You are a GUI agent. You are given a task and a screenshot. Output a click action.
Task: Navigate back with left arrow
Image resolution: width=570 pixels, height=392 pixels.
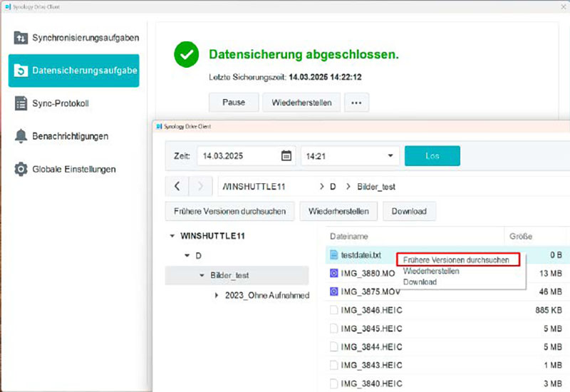click(177, 186)
